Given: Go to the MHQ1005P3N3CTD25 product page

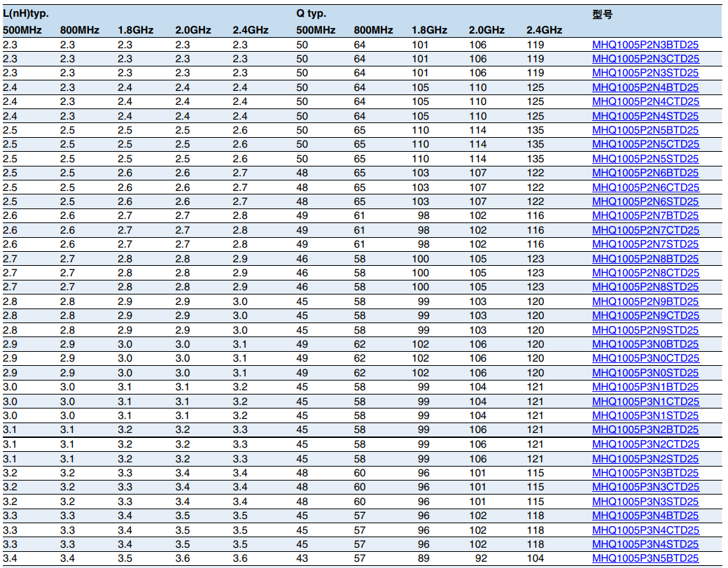Looking at the screenshot, I should point(646,488).
